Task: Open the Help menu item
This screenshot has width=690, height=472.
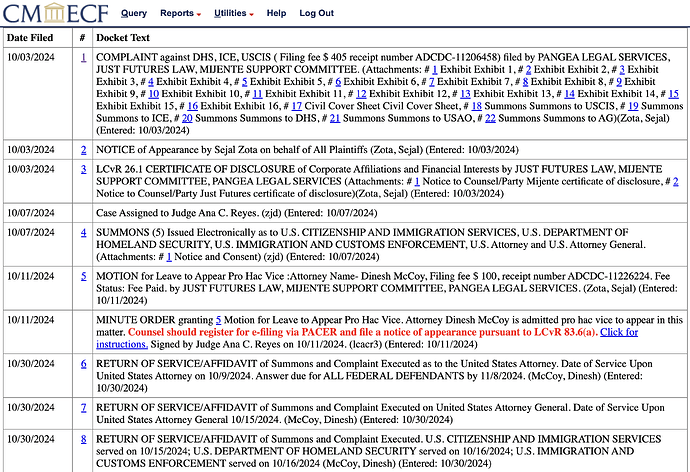Action: point(276,13)
